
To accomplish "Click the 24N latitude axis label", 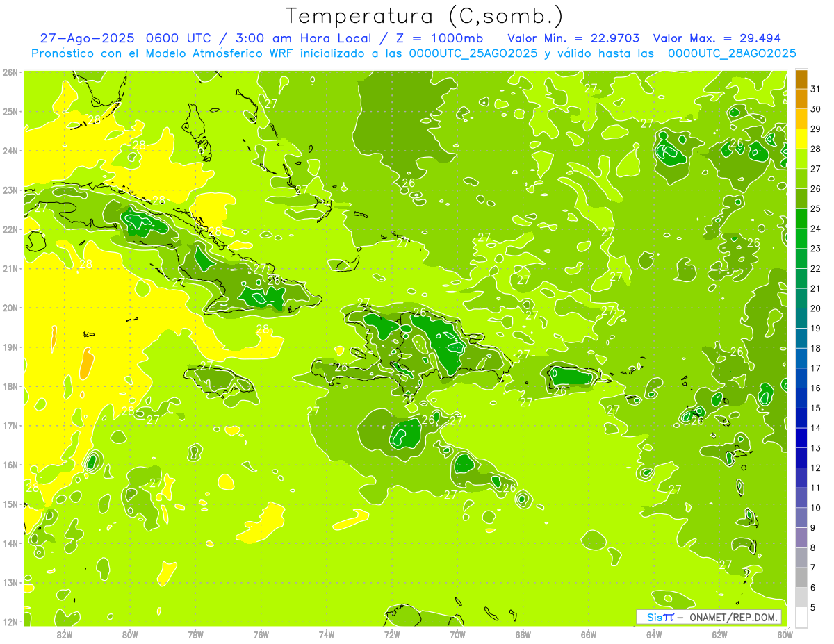I will click(10, 151).
